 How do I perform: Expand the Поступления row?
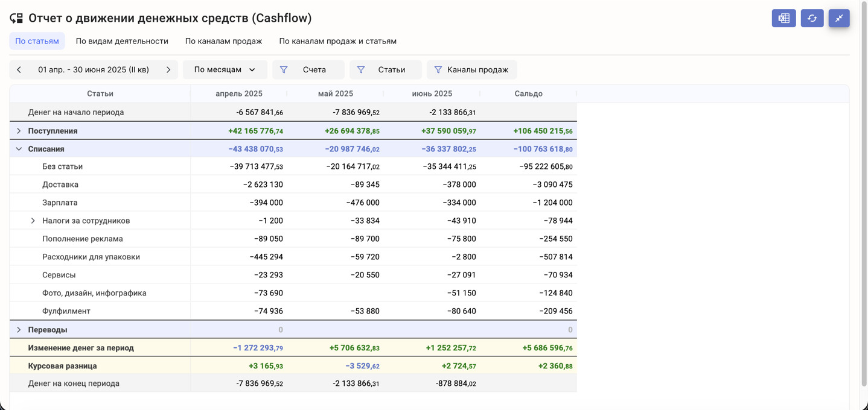coord(19,131)
